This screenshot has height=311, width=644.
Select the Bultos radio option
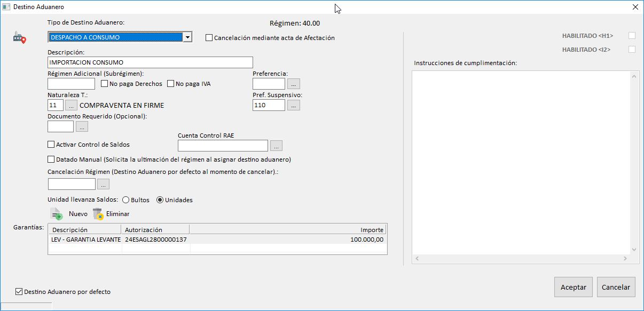pos(126,200)
